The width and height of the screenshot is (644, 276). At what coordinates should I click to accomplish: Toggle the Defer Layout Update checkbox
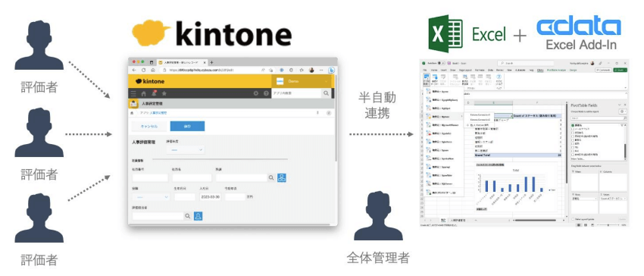pyautogui.click(x=574, y=219)
